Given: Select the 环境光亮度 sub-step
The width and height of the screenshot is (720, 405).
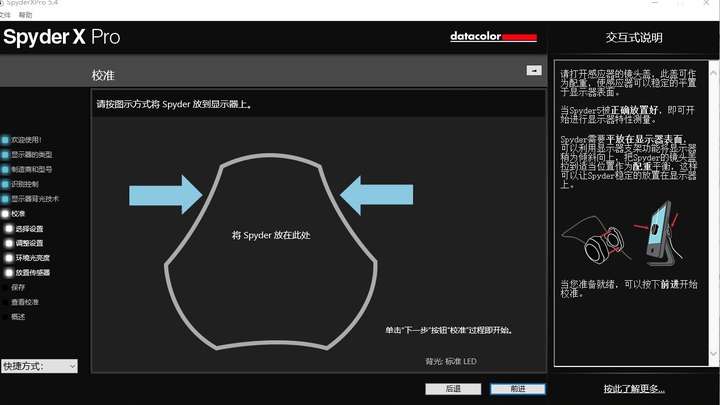Looking at the screenshot, I should click(x=28, y=258).
